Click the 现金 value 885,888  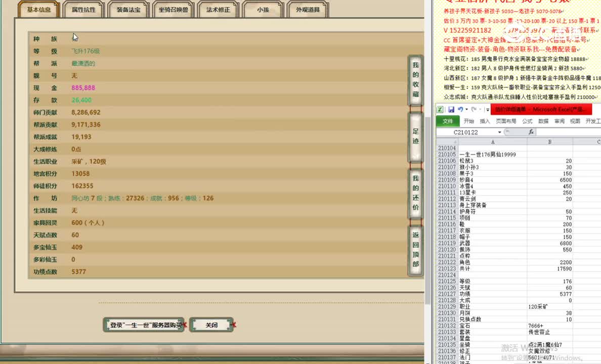83,88
